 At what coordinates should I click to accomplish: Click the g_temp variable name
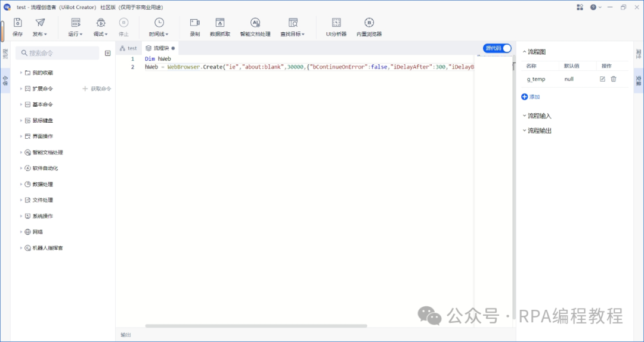536,79
